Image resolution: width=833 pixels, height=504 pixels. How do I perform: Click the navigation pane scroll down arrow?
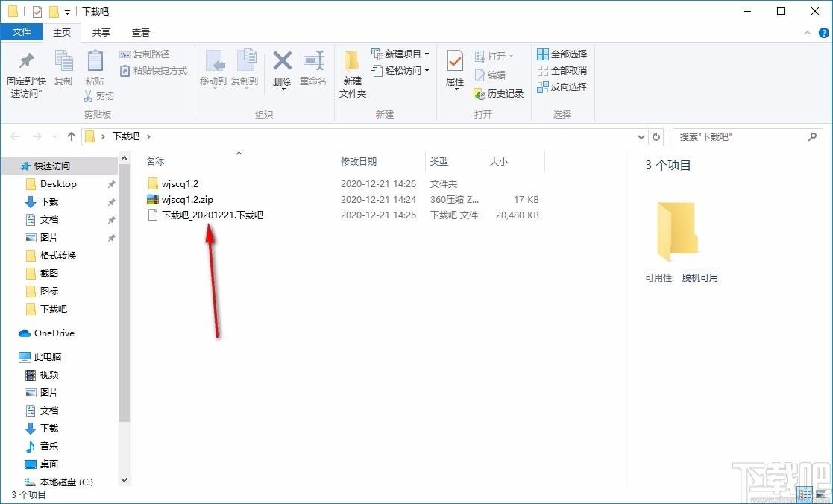pos(124,480)
